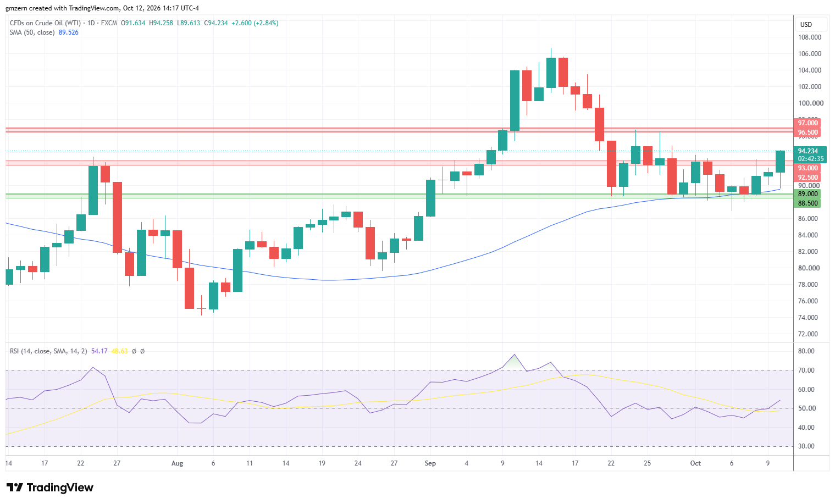This screenshot has width=835, height=504.
Task: Select the 89.000 green support label
Action: pyautogui.click(x=808, y=194)
